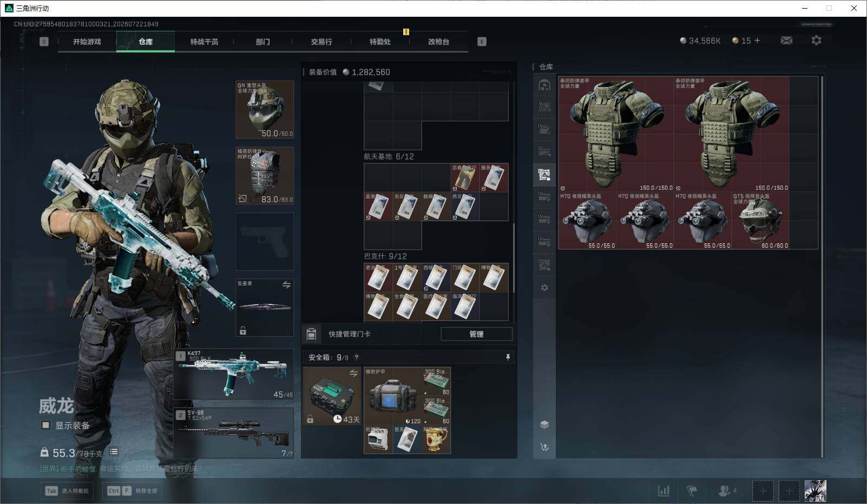867x504 pixels.
Task: Open the friends icon showing 4
Action: pos(727,490)
